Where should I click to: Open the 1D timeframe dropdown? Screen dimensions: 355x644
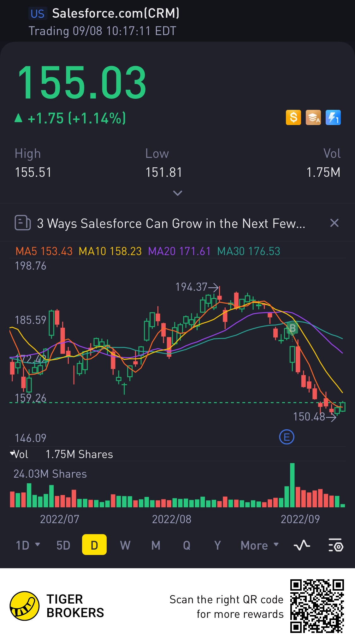click(x=28, y=545)
